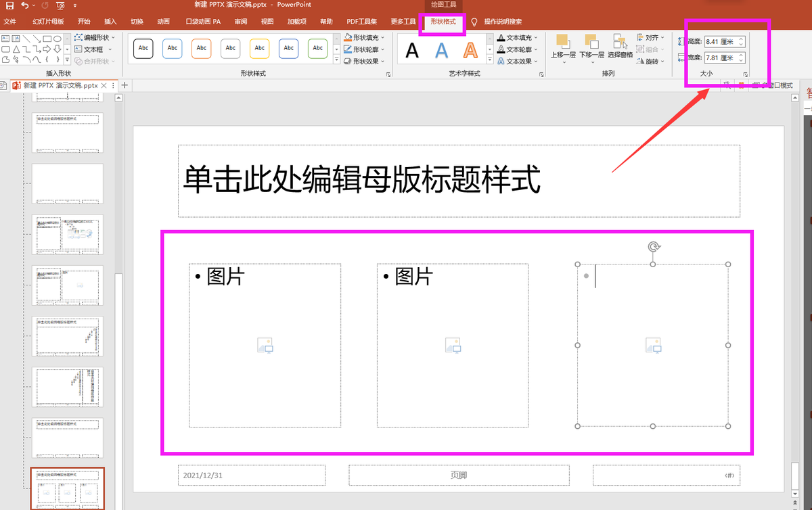Open the File (文件) menu

click(x=10, y=22)
